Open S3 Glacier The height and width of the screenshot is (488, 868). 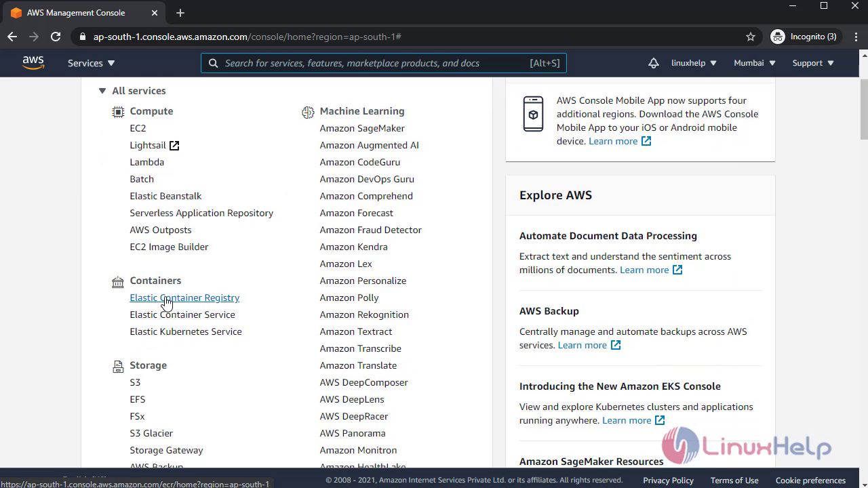coord(151,433)
